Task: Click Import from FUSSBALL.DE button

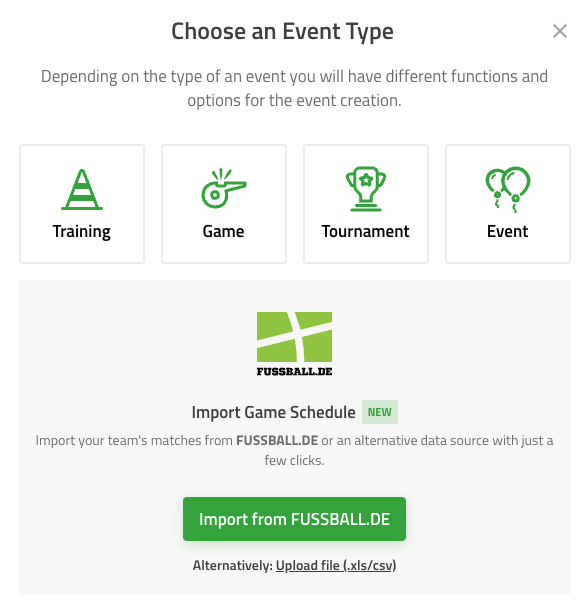Action: [x=294, y=519]
